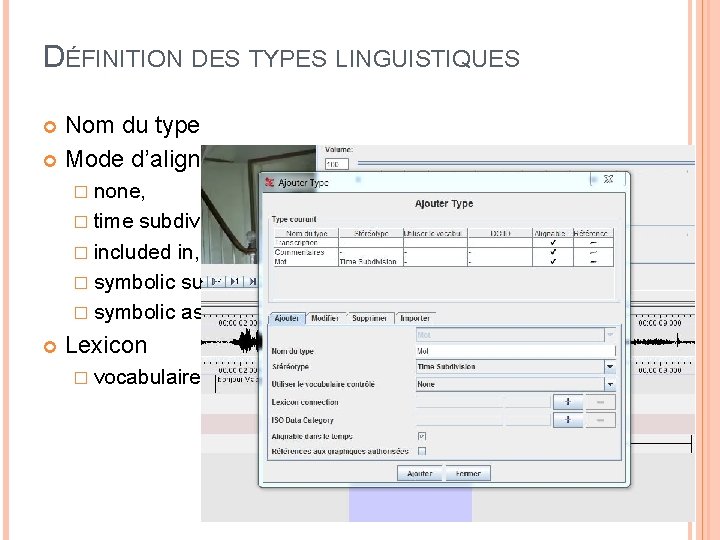Image resolution: width=720 pixels, height=540 pixels.
Task: Select the Commentaires row in type table
Action: [444, 252]
